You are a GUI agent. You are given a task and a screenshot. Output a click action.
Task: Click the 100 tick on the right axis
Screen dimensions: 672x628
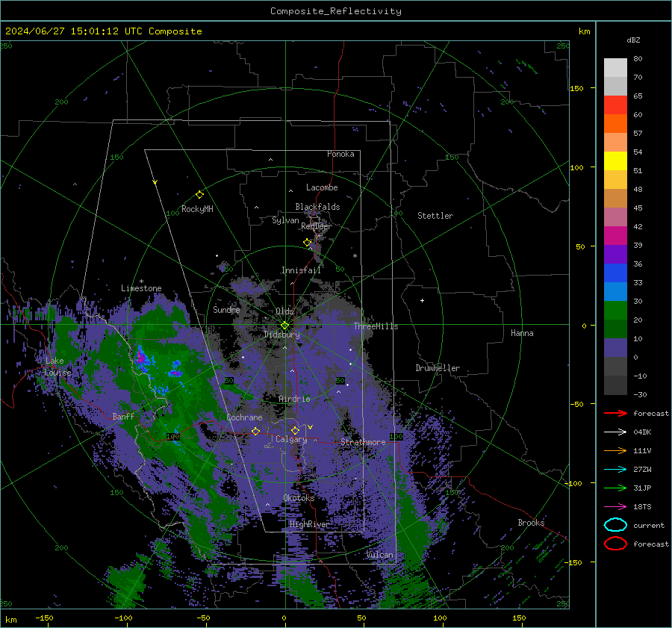tap(577, 167)
